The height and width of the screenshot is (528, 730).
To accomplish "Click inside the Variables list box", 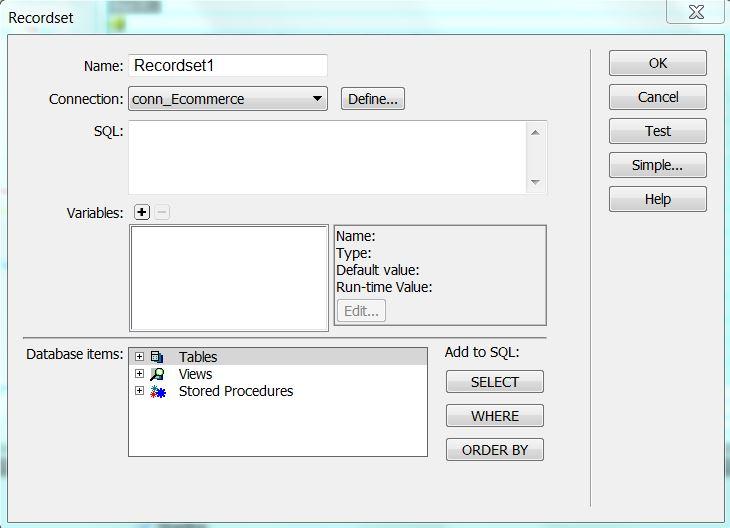I will coord(229,278).
